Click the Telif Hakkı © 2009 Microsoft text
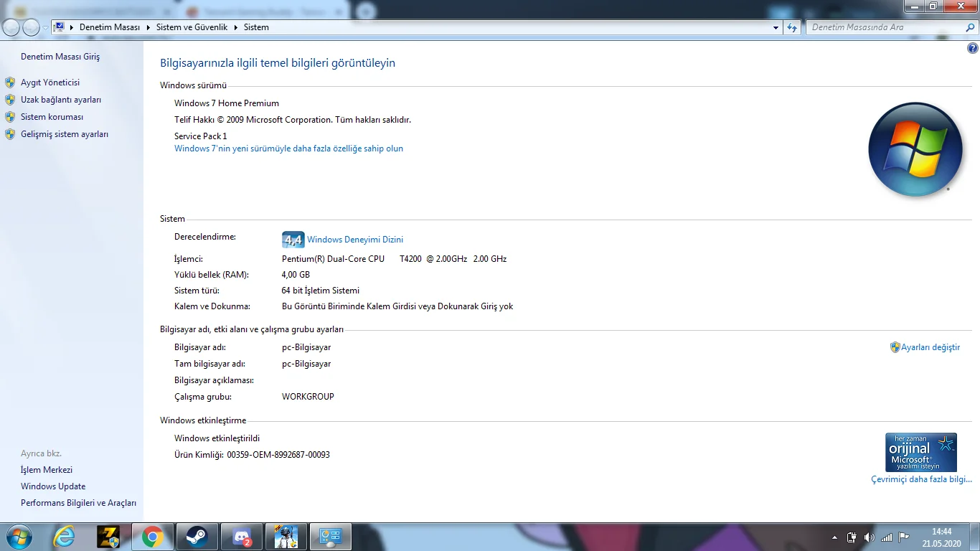The image size is (980, 551). click(293, 120)
